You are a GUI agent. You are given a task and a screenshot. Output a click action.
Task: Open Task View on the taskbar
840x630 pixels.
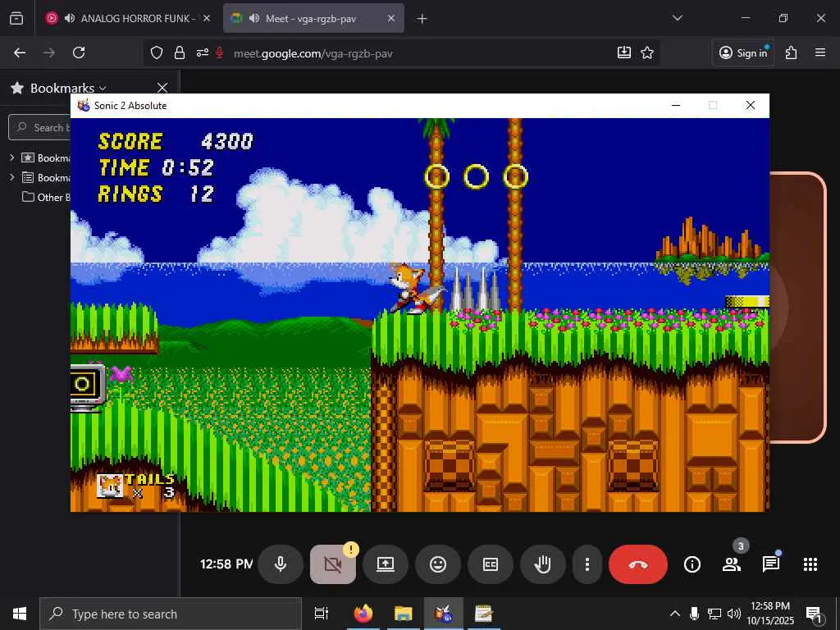click(322, 614)
